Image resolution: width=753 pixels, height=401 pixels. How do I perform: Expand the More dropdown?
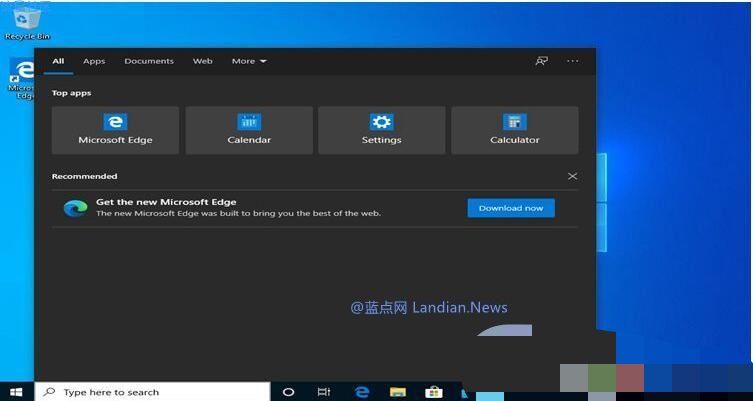(249, 61)
